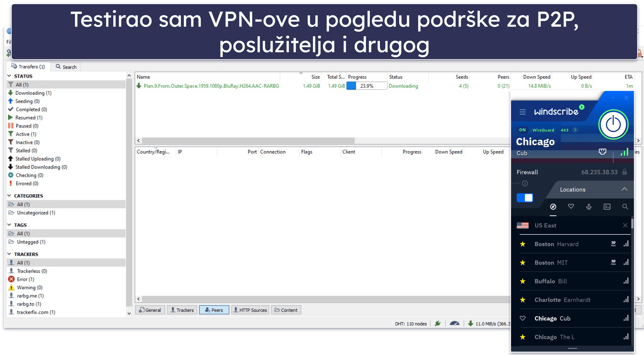This screenshot has width=644, height=355.
Task: Open the Trackers bottom tab
Action: (182, 310)
